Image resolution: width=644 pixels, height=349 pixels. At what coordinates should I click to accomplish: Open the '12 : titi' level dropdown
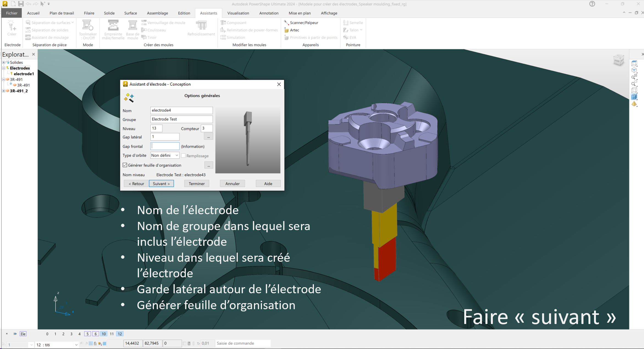coord(76,345)
